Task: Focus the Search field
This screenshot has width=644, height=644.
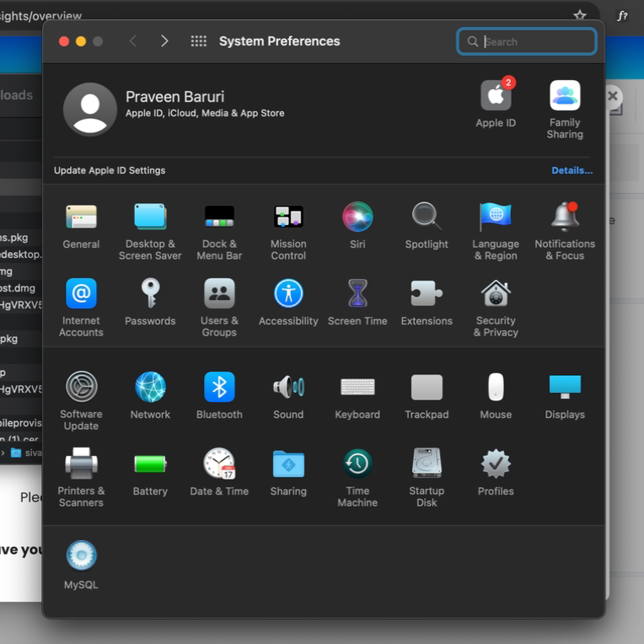Action: pyautogui.click(x=527, y=41)
